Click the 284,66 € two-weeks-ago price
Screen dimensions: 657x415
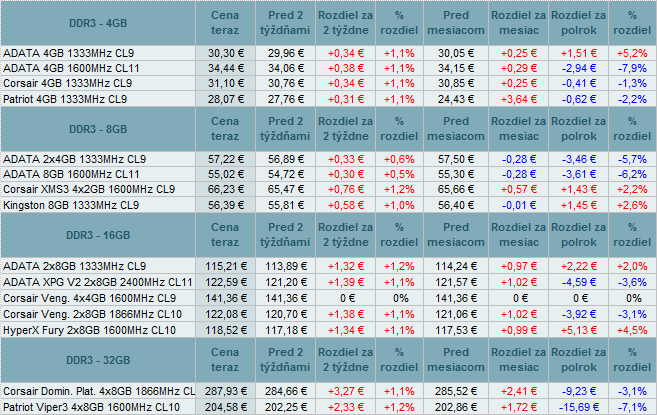285,392
